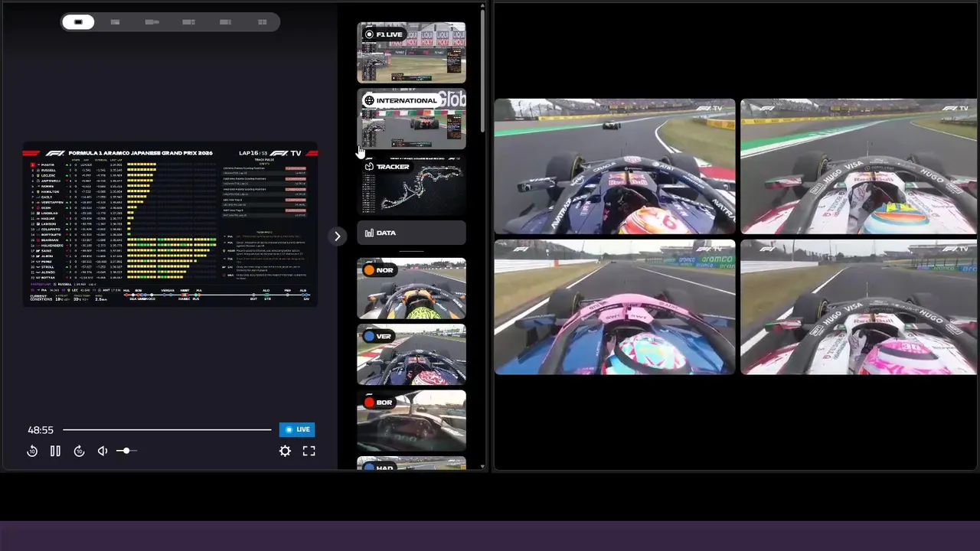Enter fullscreen mode
The width and height of the screenshot is (980, 551).
309,452
